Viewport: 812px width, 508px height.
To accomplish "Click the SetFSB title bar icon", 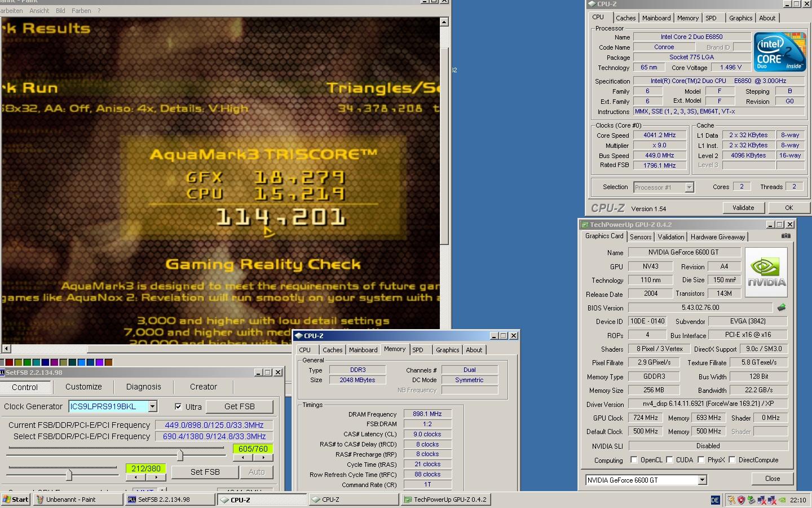I will click(x=2, y=373).
